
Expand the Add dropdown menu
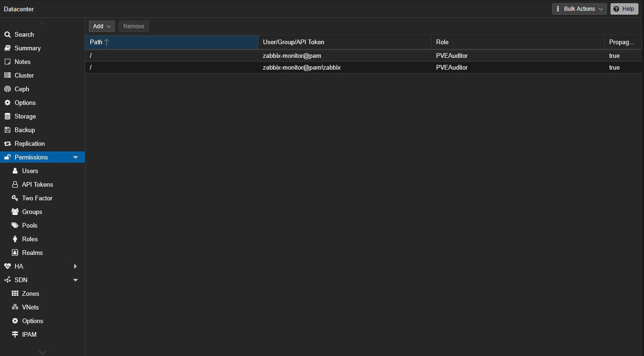point(102,26)
